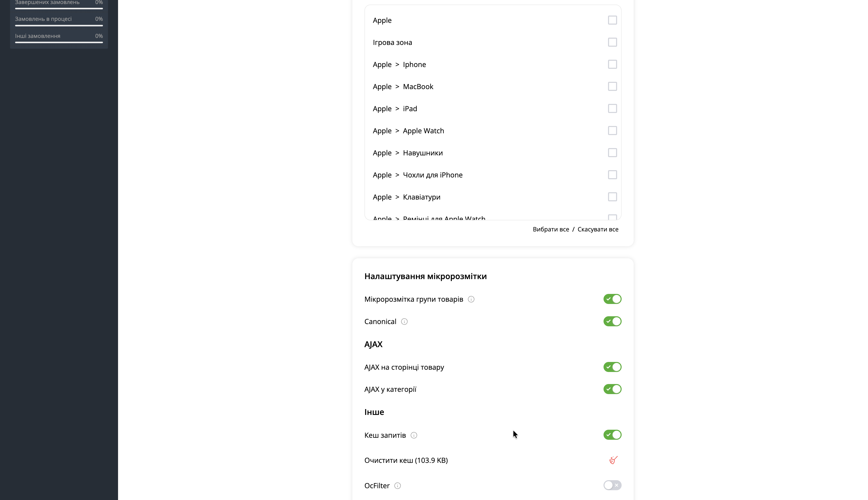Screen dimensions: 868x500
Task: Open info hint next to Кеш запитів
Action: coord(414,435)
